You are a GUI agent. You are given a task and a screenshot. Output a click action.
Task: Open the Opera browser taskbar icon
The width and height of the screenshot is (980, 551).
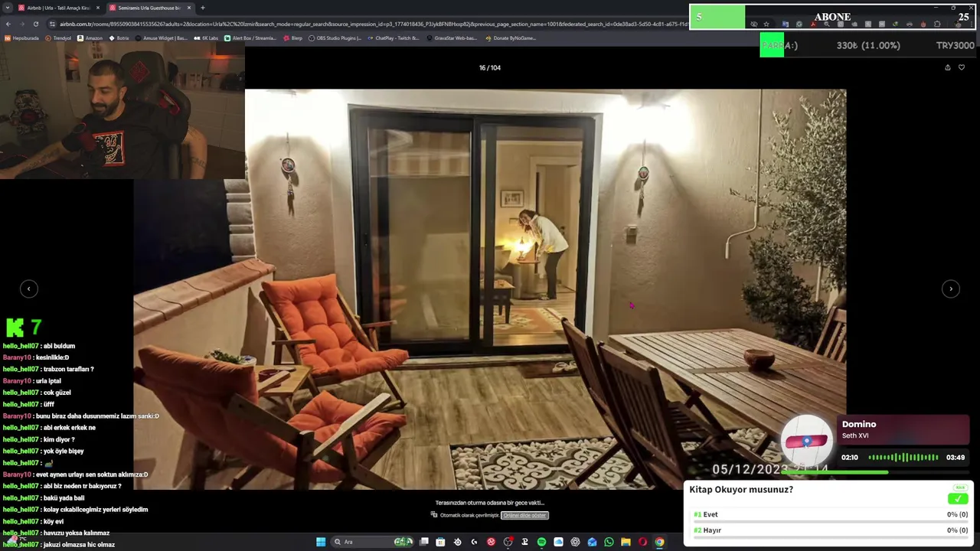tap(642, 542)
